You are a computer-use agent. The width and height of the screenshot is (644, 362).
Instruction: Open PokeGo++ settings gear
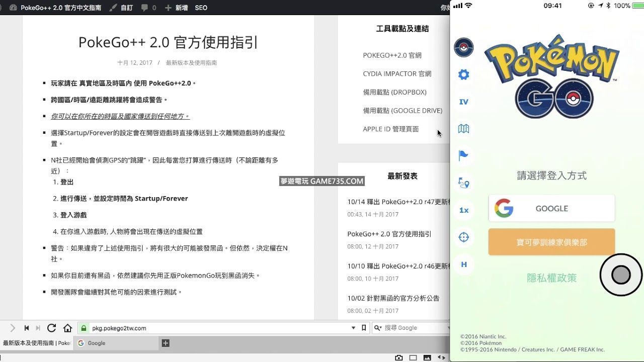coord(463,75)
